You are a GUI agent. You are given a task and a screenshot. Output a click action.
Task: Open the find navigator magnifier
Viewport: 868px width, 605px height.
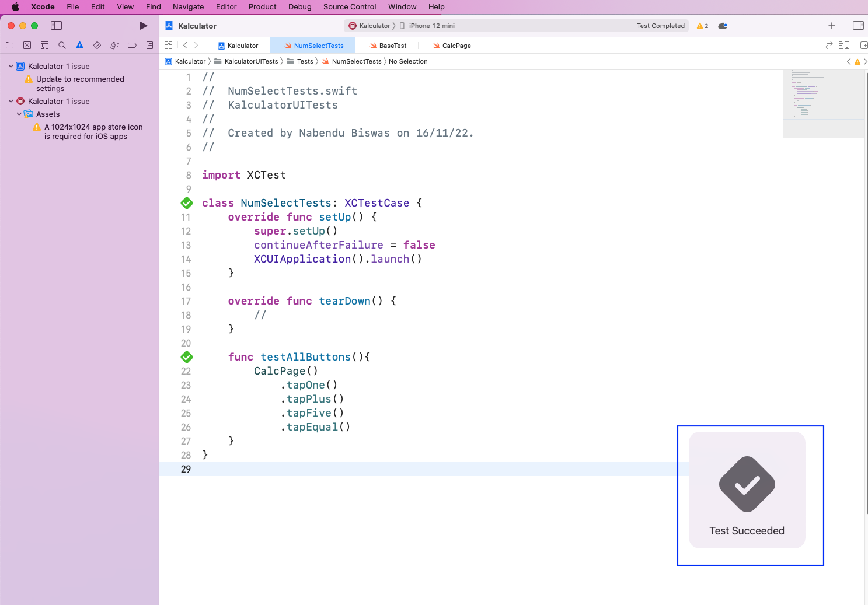pos(62,46)
